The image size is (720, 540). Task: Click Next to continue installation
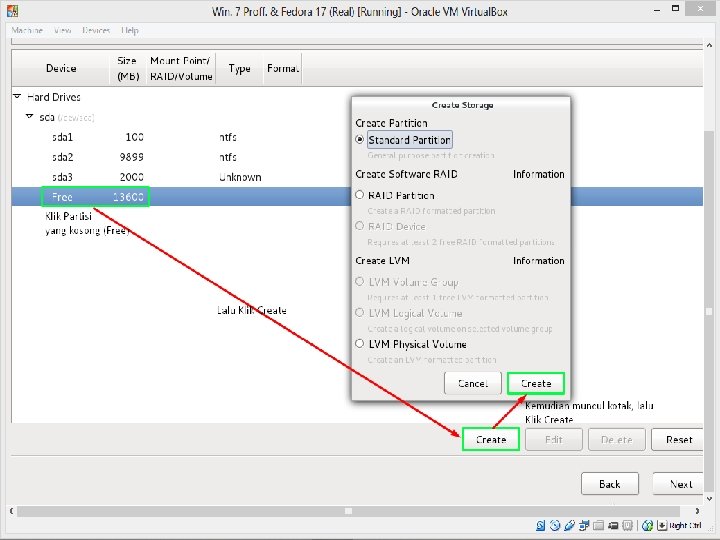680,484
